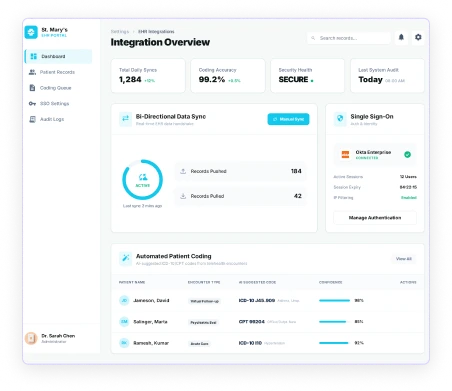Click the Bi-Directional Data Sync arrows icon
The image size is (452, 391).
pos(125,119)
